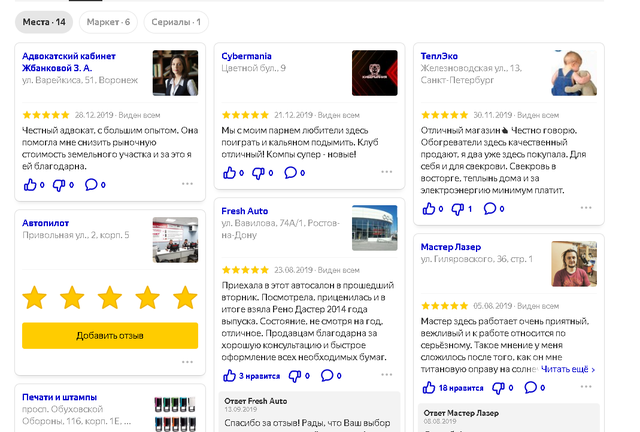Click address ул. Варейкиса, 51, Воронеж
Screen dimensions: 640x432
coord(80,80)
